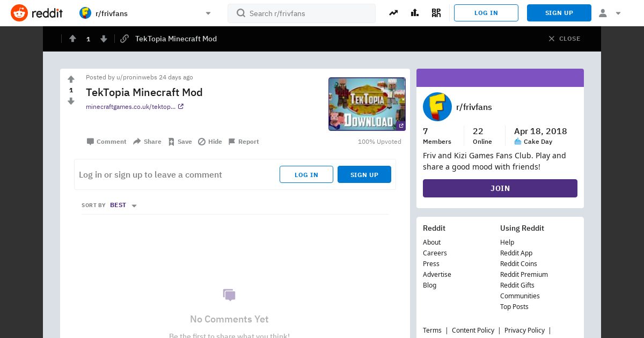Join the community with JOIN button
The height and width of the screenshot is (338, 644).
tap(500, 188)
